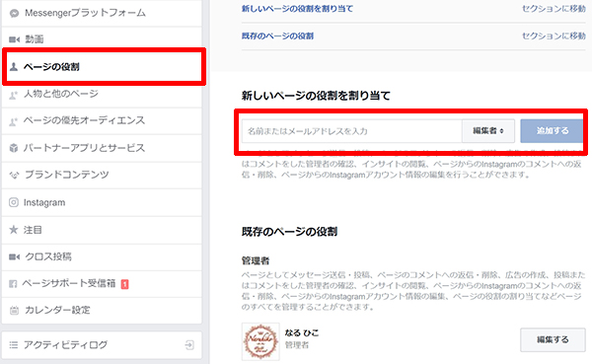Image resolution: width=592 pixels, height=364 pixels.
Task: Focus the 名前またはメールアドレスを入力 field
Action: (x=351, y=131)
